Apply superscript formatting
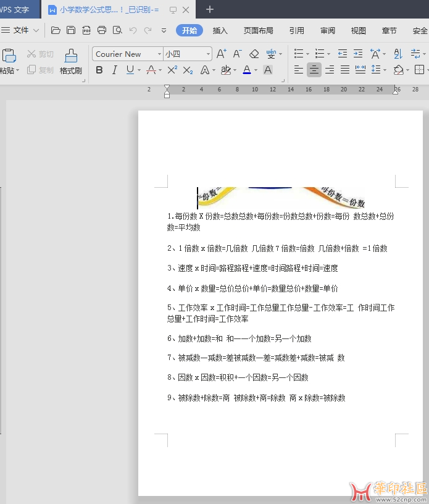Viewport: 429px width, 504px height. pyautogui.click(x=173, y=70)
